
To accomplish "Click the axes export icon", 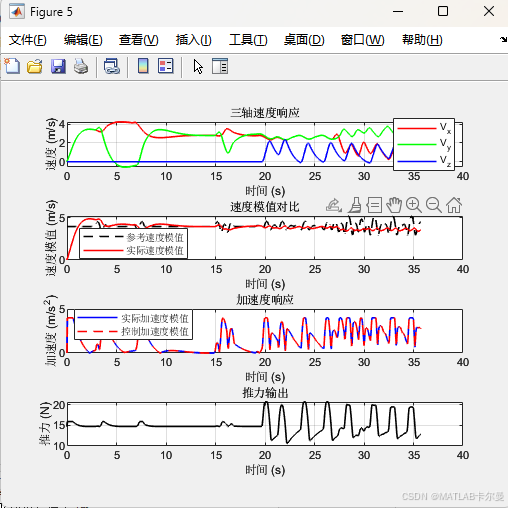I will 334,205.
